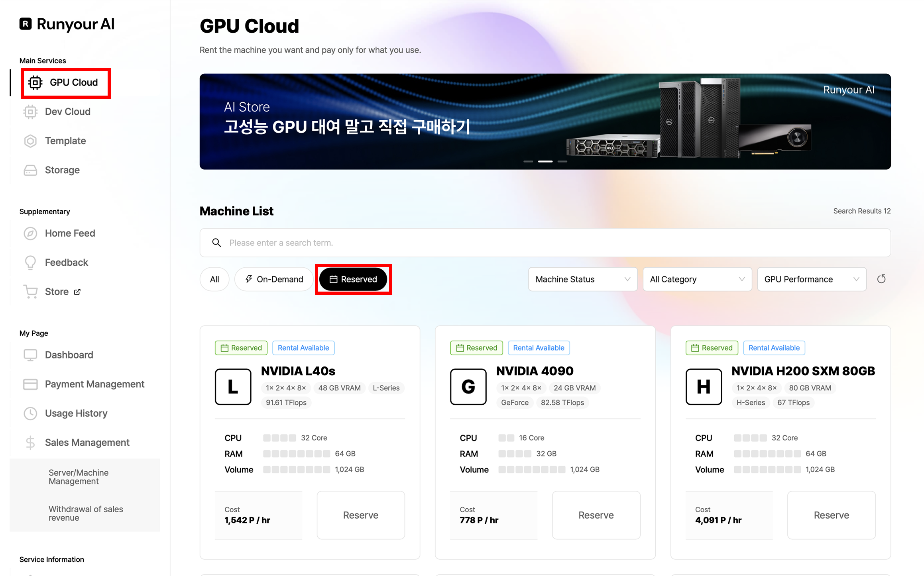This screenshot has height=576, width=924.
Task: Open the GPU Performance sort dropdown
Action: [x=811, y=279]
